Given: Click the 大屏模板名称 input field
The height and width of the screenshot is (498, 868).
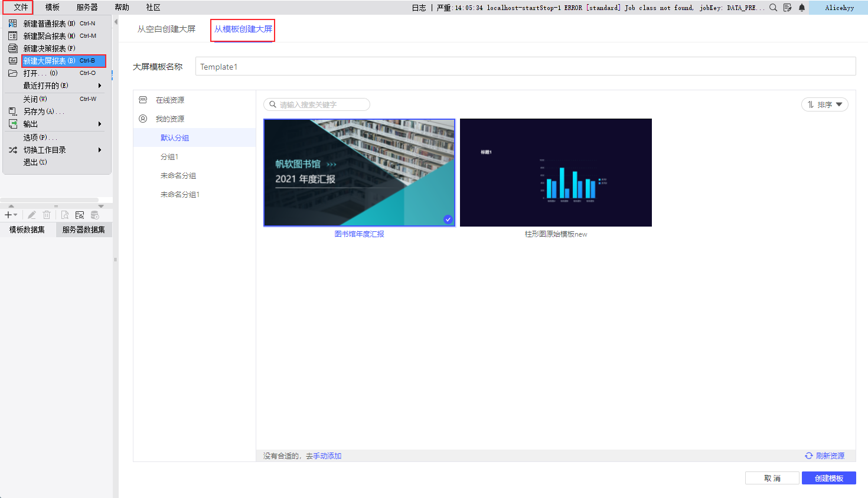Looking at the screenshot, I should coord(525,67).
